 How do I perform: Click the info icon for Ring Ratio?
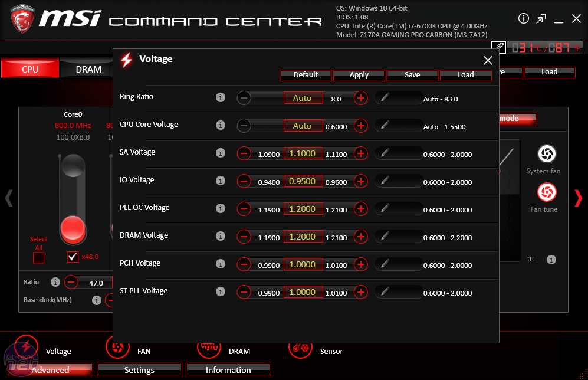pos(221,97)
